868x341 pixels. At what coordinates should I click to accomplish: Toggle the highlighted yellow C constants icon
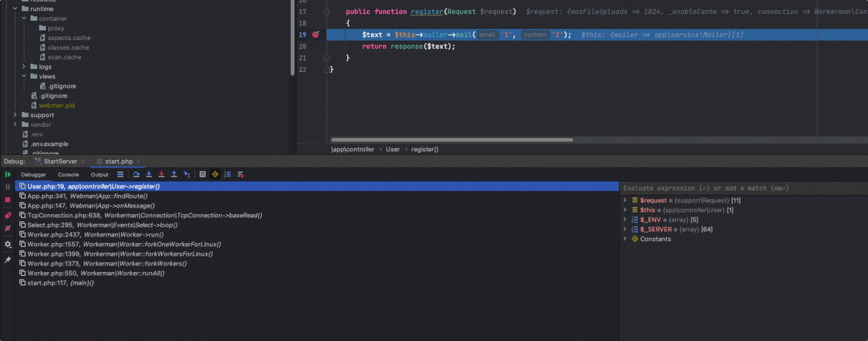point(215,174)
